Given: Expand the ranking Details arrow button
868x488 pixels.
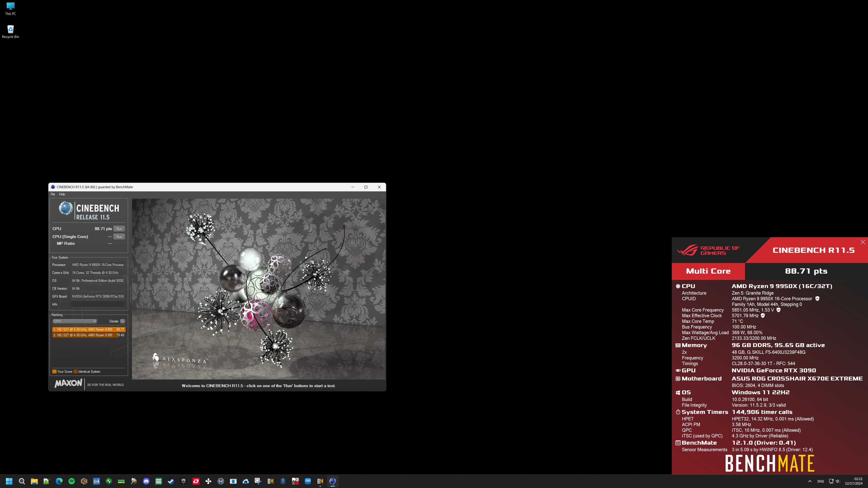Looking at the screenshot, I should [x=123, y=321].
